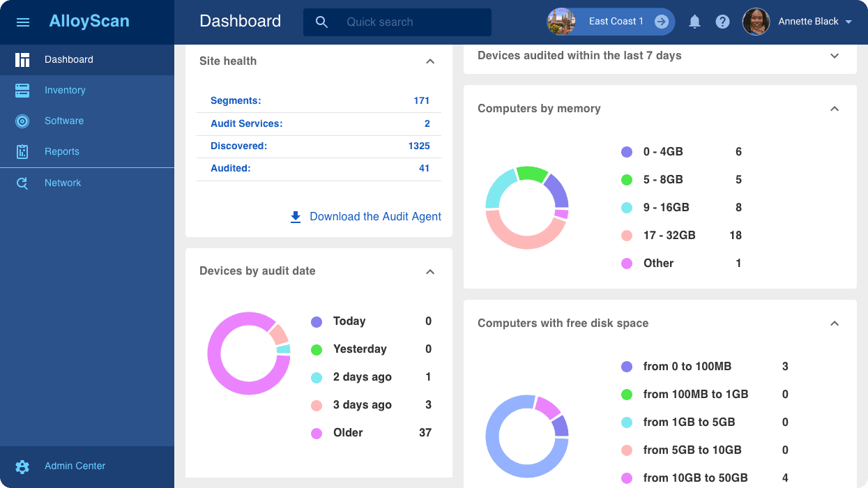Open the Discovered count link
Viewport: 868px width, 488px height.
[x=419, y=146]
